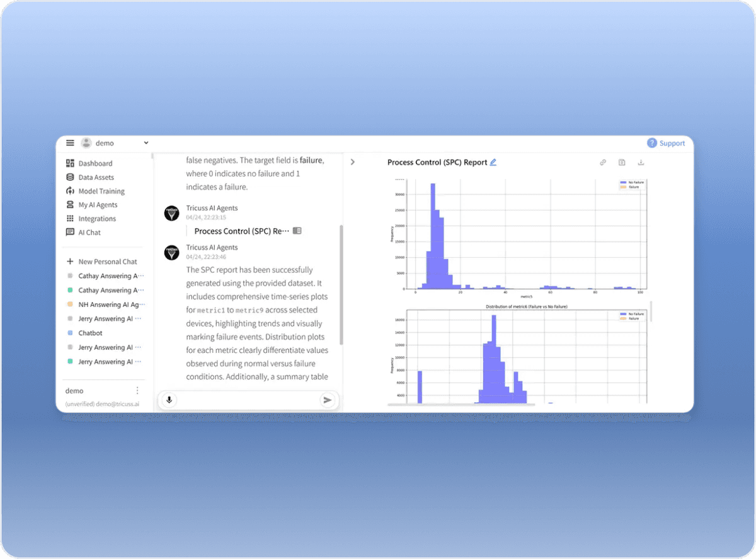Click the 04/24, 22:23:15 timestamp
This screenshot has height=559, width=756.
coord(206,217)
